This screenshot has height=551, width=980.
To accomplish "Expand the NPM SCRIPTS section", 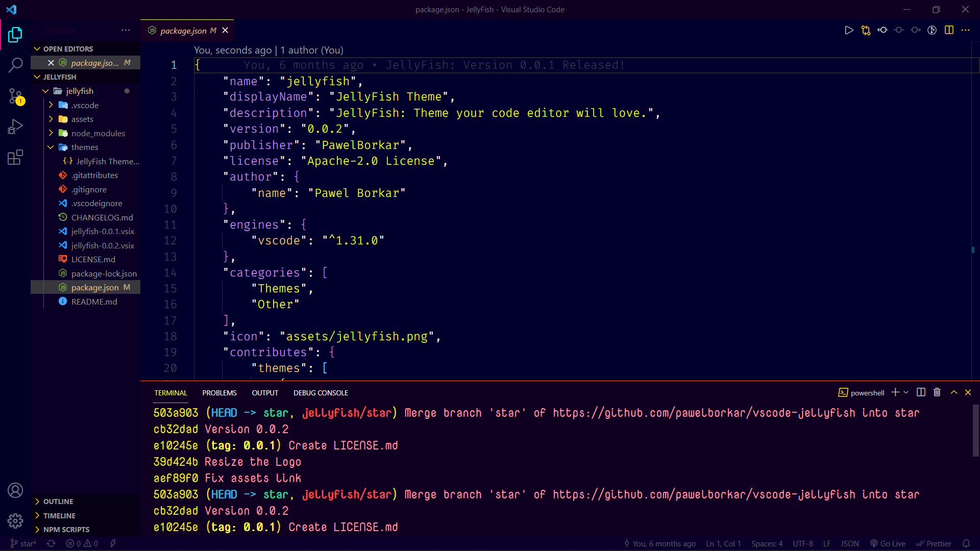I will (66, 530).
